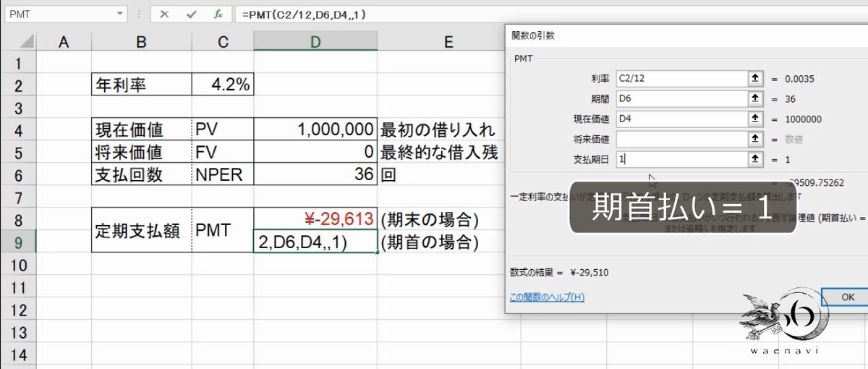The image size is (868, 369).
Task: Click the PMT label cell in column C
Action: (x=223, y=231)
